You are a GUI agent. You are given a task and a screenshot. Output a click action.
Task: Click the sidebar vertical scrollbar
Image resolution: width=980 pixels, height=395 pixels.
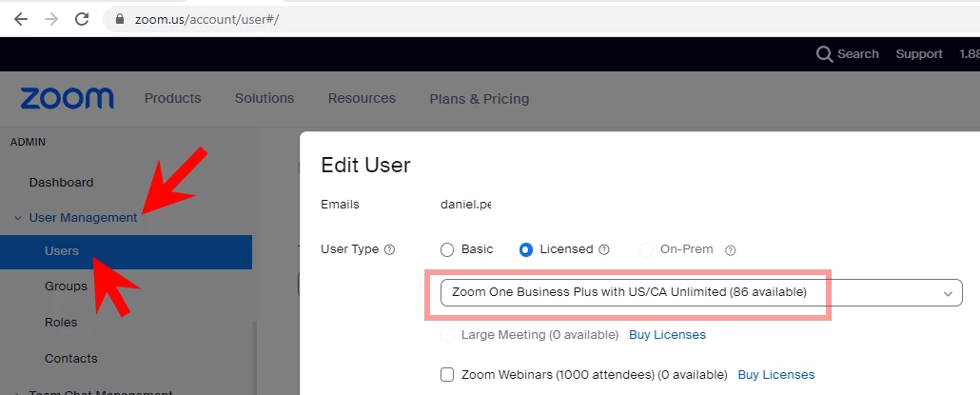[254, 358]
